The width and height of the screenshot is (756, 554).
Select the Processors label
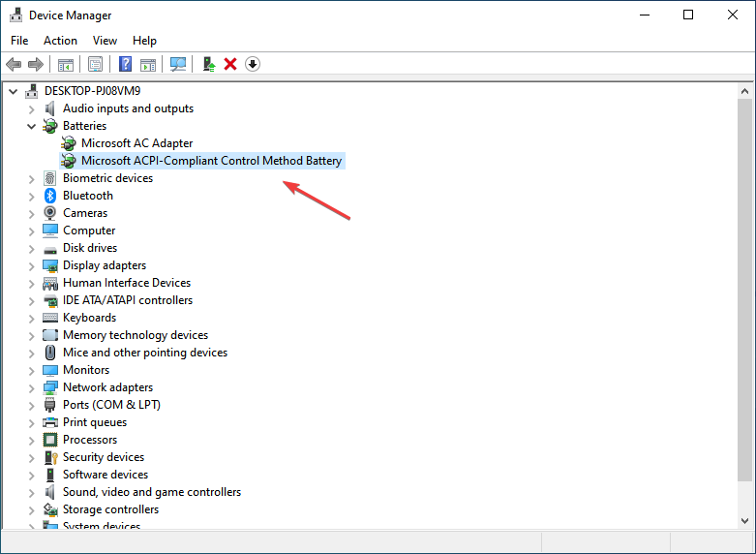tap(90, 440)
